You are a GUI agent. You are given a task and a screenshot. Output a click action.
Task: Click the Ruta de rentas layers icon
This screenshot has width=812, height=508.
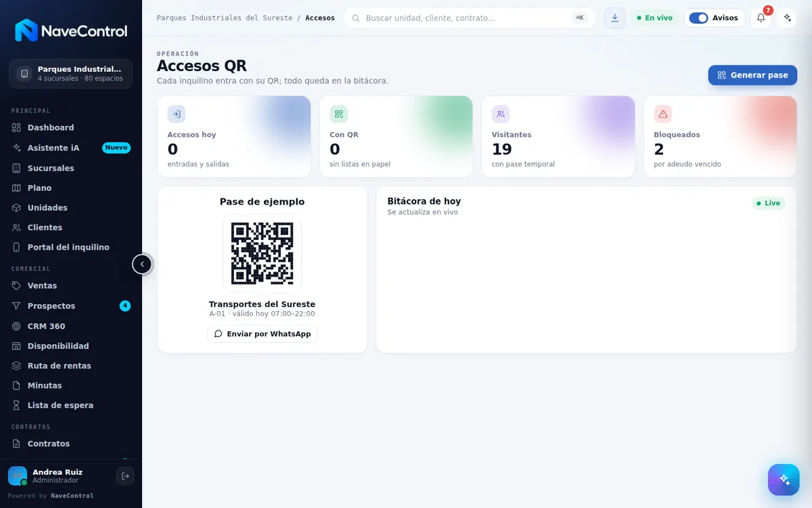tap(17, 366)
